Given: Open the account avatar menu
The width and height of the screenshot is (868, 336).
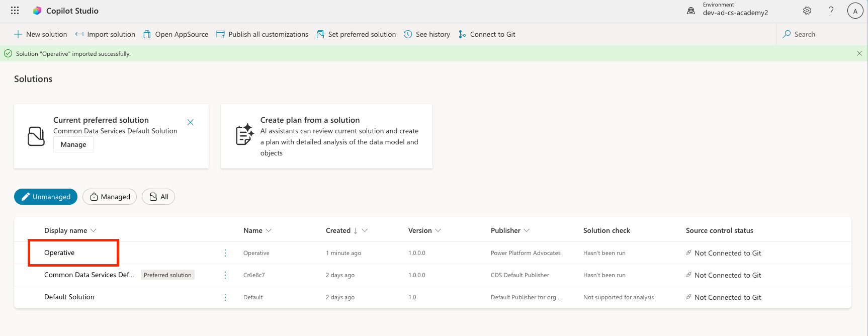Looking at the screenshot, I should point(855,11).
